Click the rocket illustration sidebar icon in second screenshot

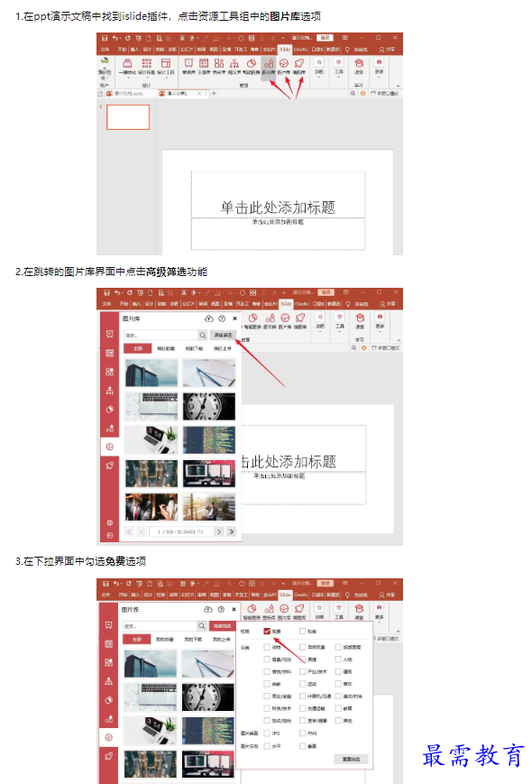[x=109, y=466]
